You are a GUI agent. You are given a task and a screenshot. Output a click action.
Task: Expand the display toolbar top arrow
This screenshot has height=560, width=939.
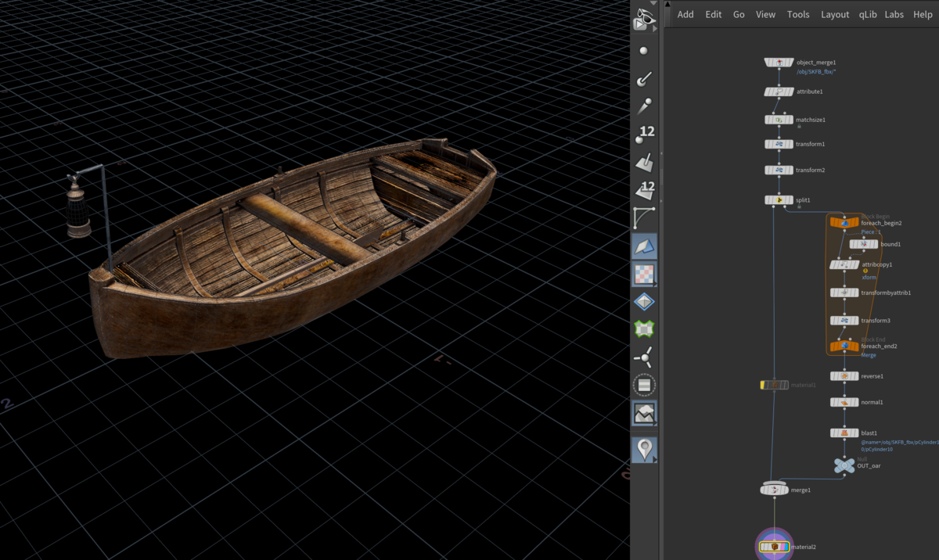[x=653, y=3]
